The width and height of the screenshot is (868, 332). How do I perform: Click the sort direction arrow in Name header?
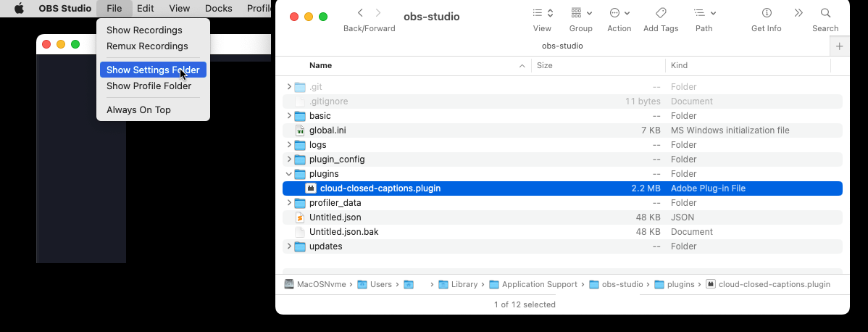tap(522, 66)
